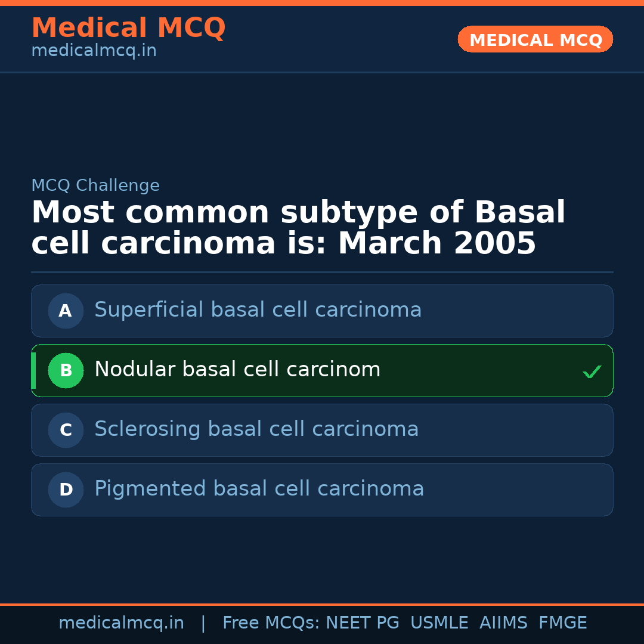Click the green checkmark on option B
Image resolution: width=644 pixels, height=644 pixels.
click(592, 371)
